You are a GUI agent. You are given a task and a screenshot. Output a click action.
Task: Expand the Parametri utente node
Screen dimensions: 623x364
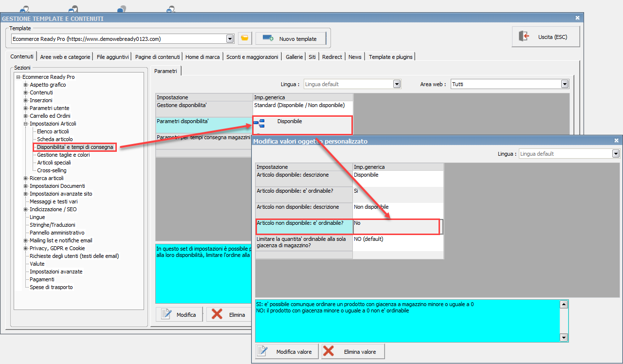[26, 108]
